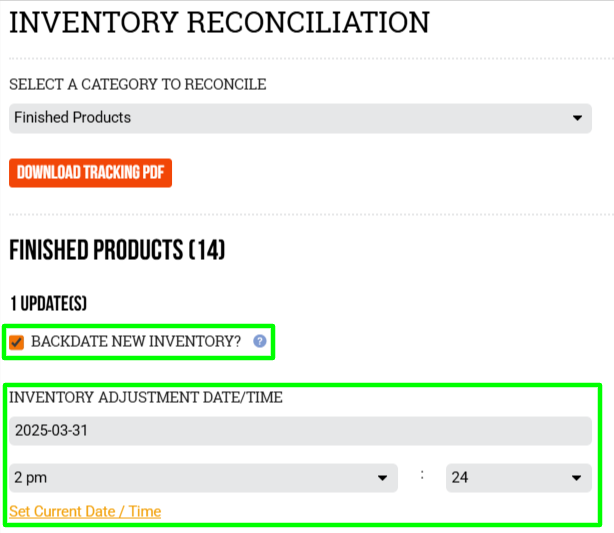This screenshot has width=614, height=533.
Task: Click the category dropdown arrow icon
Action: [577, 118]
